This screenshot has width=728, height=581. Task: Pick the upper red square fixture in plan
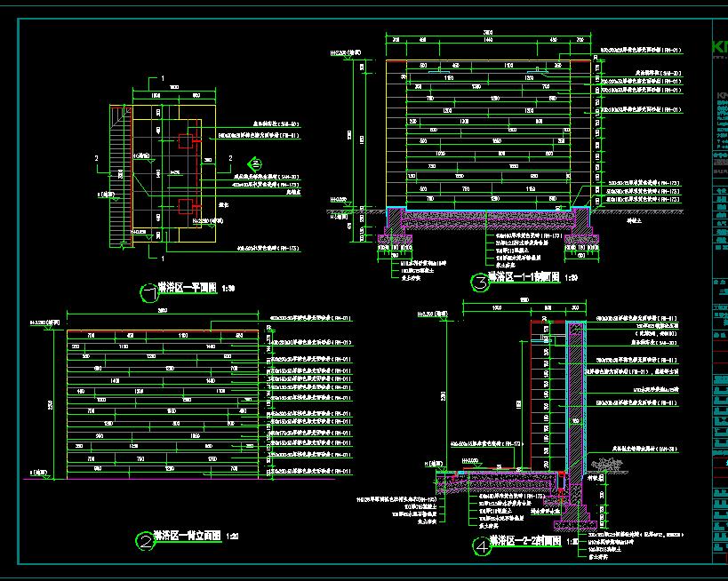[186, 141]
